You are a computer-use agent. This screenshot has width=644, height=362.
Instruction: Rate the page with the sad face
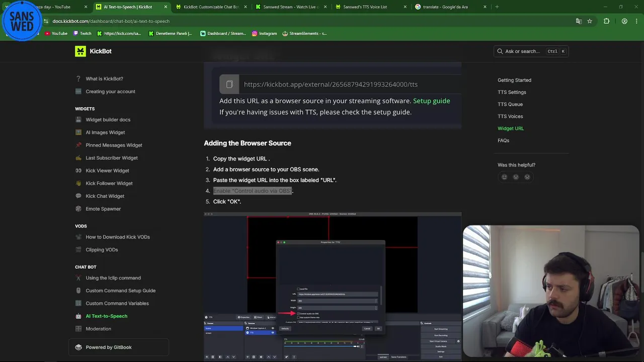coord(527,177)
